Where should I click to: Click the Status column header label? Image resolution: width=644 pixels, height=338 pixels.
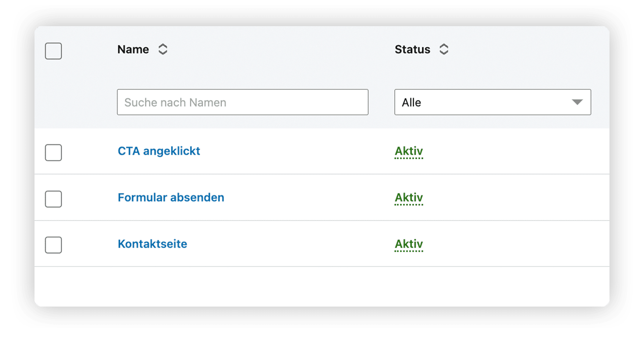point(412,49)
